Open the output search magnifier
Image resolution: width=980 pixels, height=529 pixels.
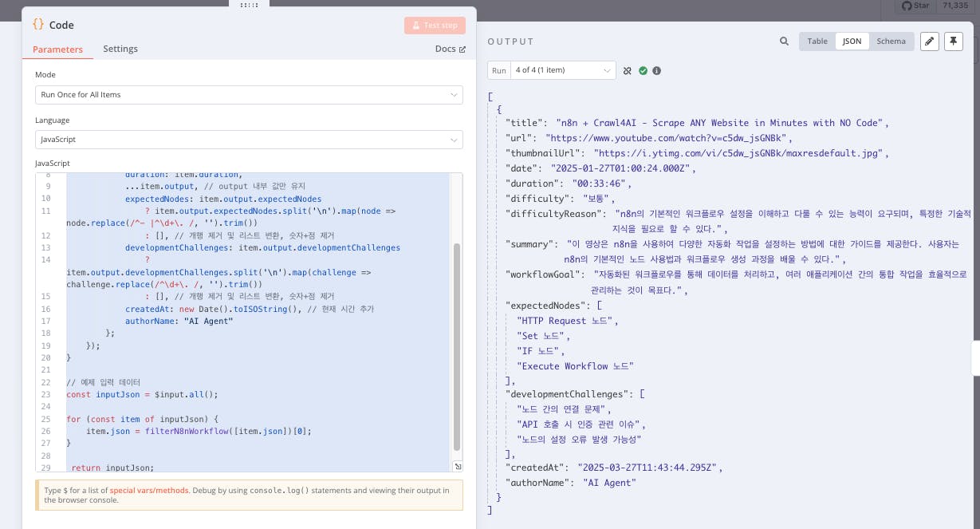click(785, 41)
